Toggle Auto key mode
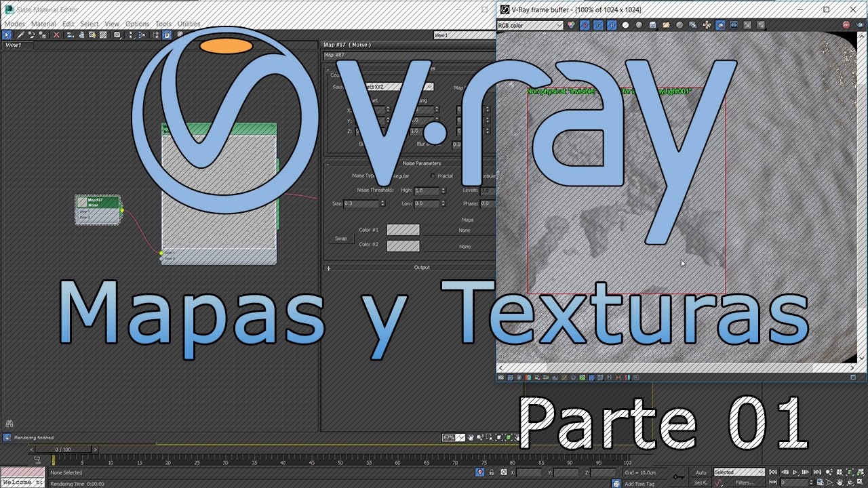The image size is (868, 488). tap(701, 472)
